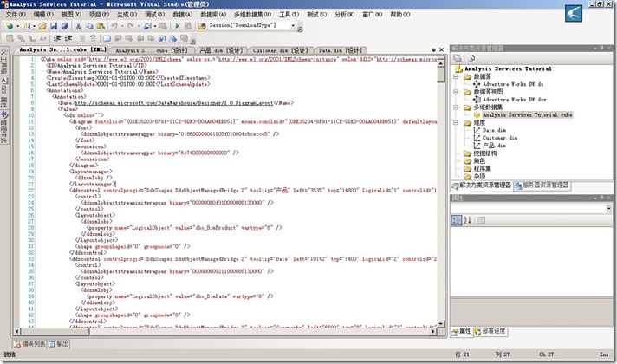The height and width of the screenshot is (364, 617).
Task: Open the 多维数据集 menu
Action: click(x=252, y=14)
